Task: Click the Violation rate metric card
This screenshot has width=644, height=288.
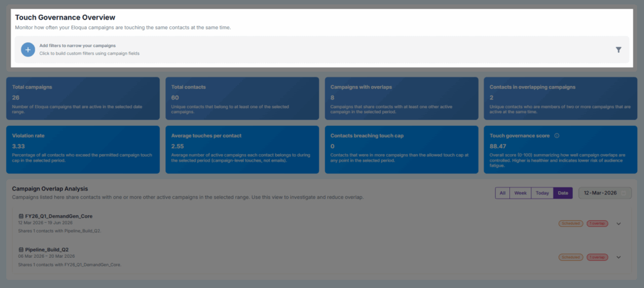Action: point(83,150)
